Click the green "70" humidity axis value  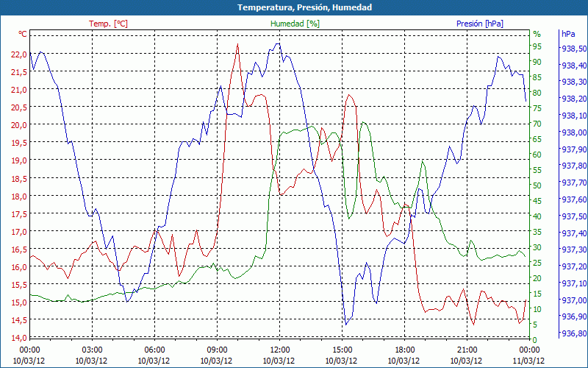(537, 124)
